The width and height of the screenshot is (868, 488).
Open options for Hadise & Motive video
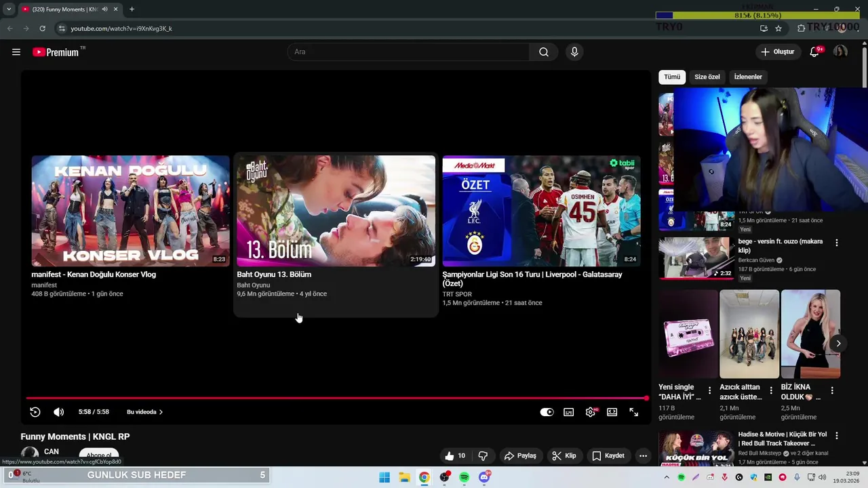pyautogui.click(x=837, y=436)
